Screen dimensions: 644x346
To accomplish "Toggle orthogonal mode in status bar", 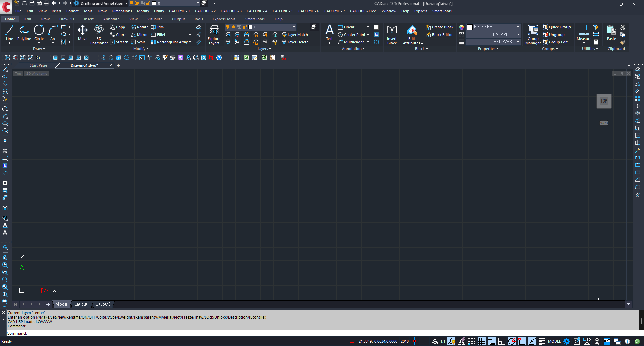I will coord(501,341).
